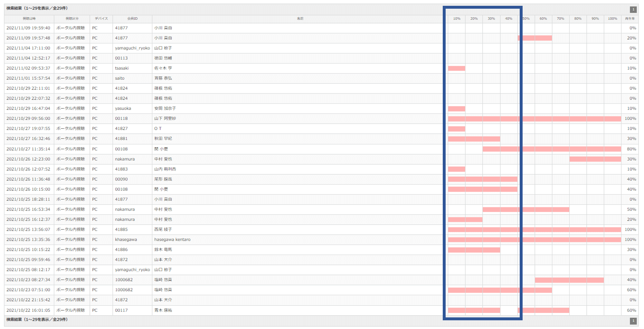Viewport: 644px width, 329px height.
Task: Click the member ID saito cell
Action: (x=120, y=78)
